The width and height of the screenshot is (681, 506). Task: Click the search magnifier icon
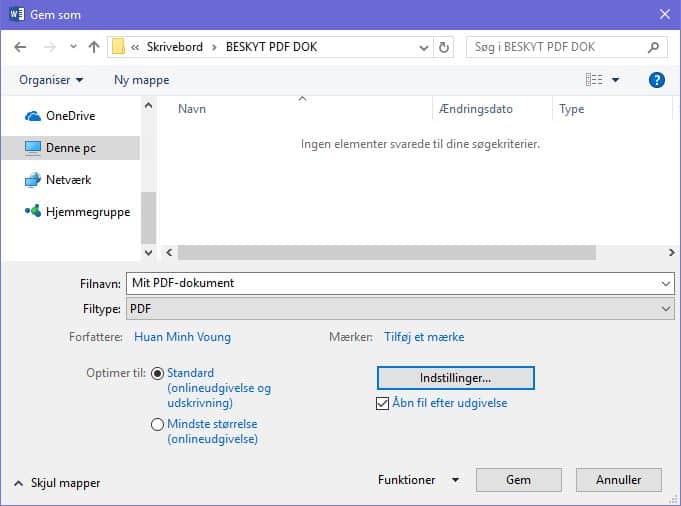(653, 47)
